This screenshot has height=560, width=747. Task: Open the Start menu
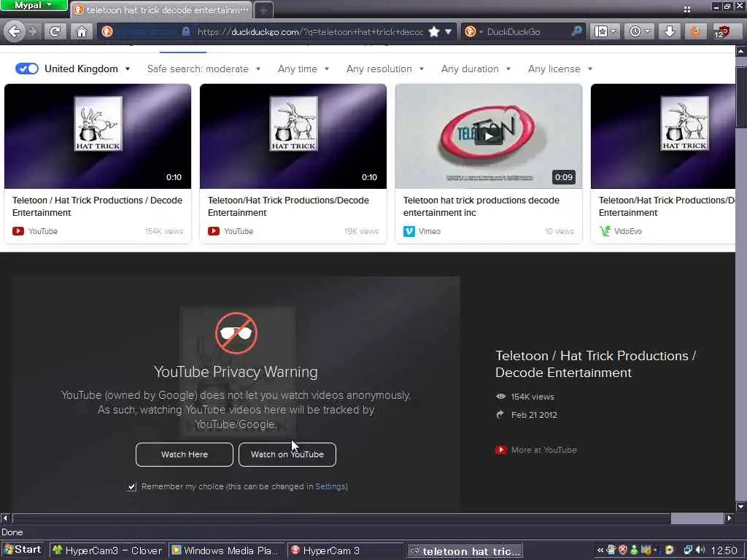23,550
